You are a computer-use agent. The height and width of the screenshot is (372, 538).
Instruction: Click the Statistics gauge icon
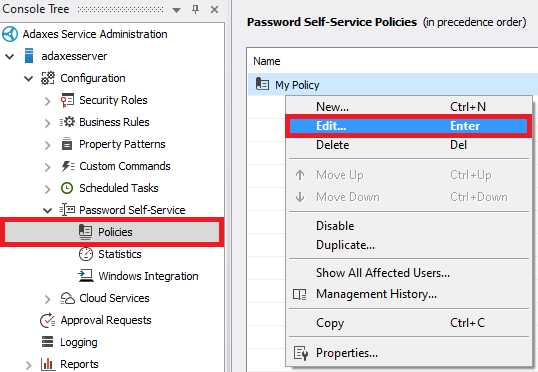point(86,254)
